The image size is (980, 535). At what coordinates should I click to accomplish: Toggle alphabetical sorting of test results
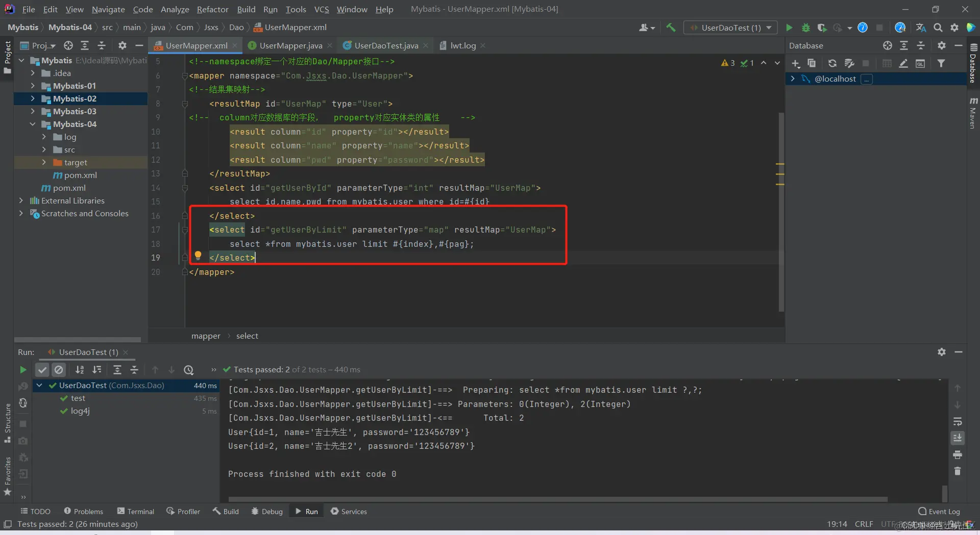80,370
